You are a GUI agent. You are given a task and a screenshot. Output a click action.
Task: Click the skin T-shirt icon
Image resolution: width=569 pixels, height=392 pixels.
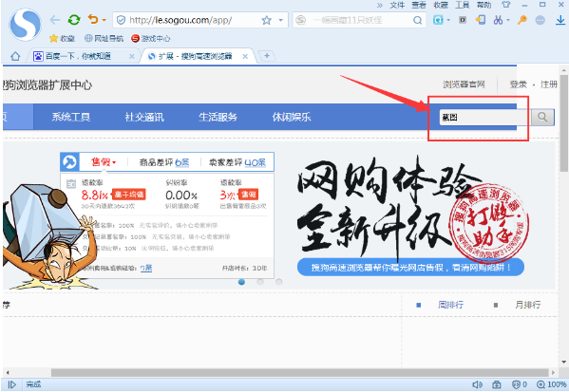(505, 5)
